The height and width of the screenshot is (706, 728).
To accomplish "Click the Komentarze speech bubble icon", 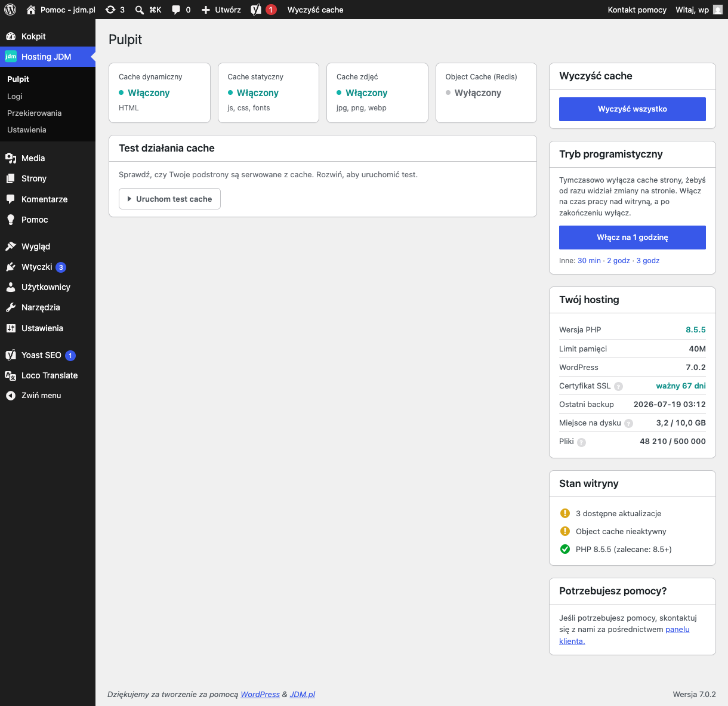I will pyautogui.click(x=11, y=199).
